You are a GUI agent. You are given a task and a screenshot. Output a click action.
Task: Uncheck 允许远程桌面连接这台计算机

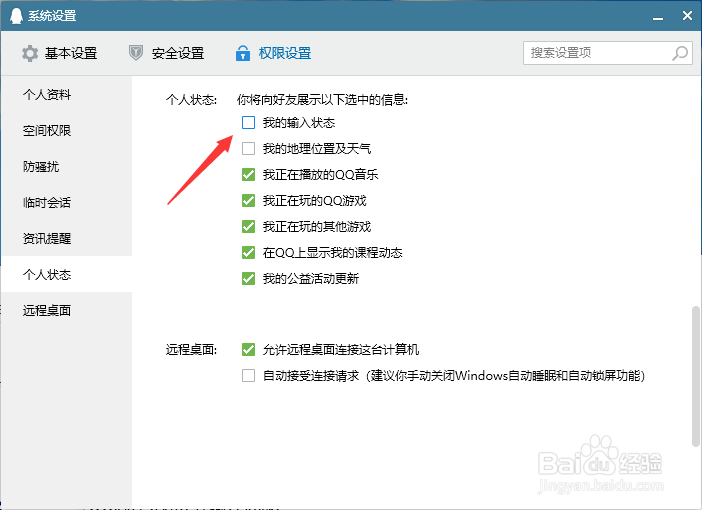point(248,349)
